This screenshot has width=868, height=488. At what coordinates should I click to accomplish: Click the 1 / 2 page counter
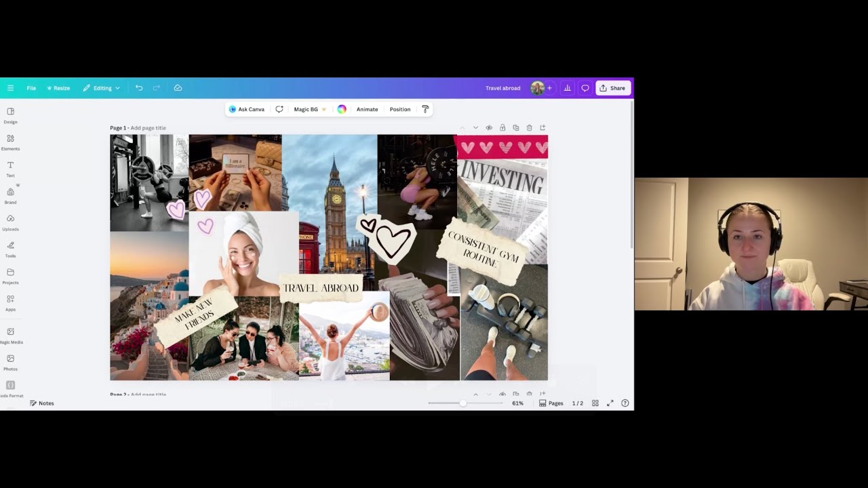(577, 403)
